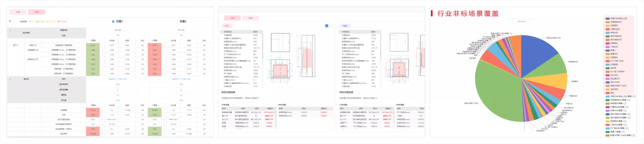Open the first NMX11-1150-159 model link
644x144 pixels.
[x=117, y=79]
